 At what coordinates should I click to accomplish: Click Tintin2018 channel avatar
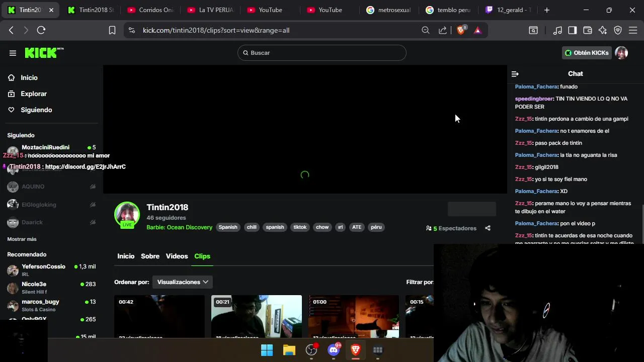(127, 214)
